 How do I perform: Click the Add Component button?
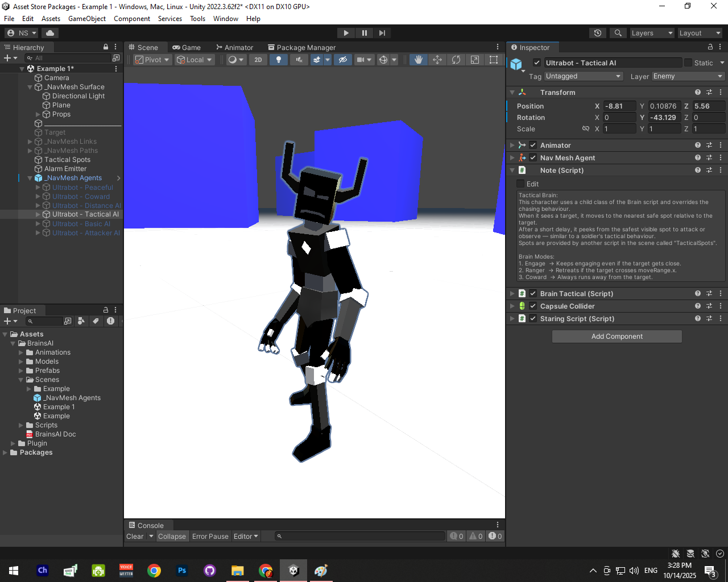(617, 336)
